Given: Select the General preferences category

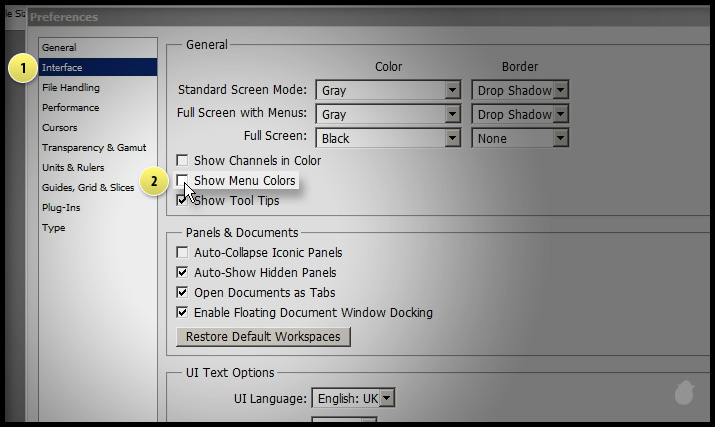Looking at the screenshot, I should point(59,48).
